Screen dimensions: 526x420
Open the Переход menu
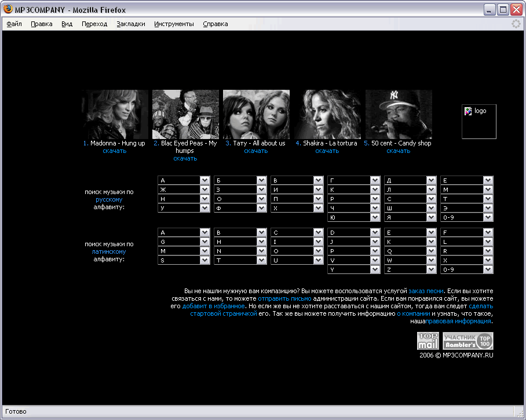click(x=94, y=24)
